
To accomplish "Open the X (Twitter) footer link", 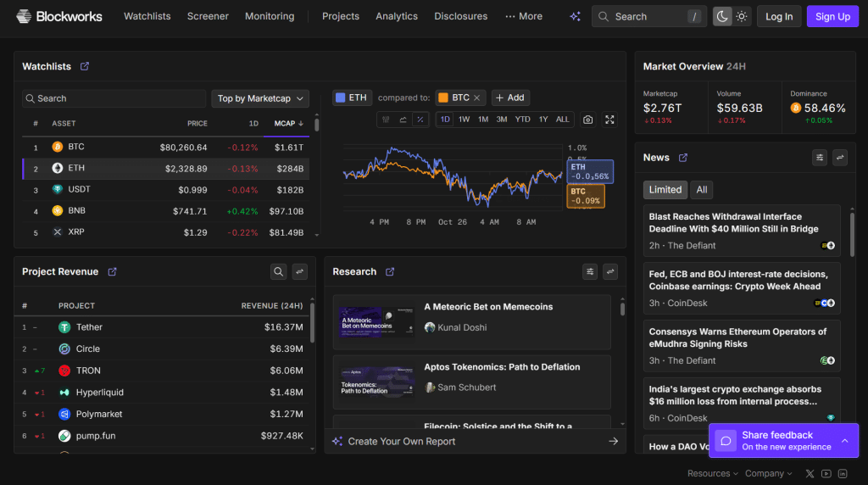I will click(x=810, y=474).
